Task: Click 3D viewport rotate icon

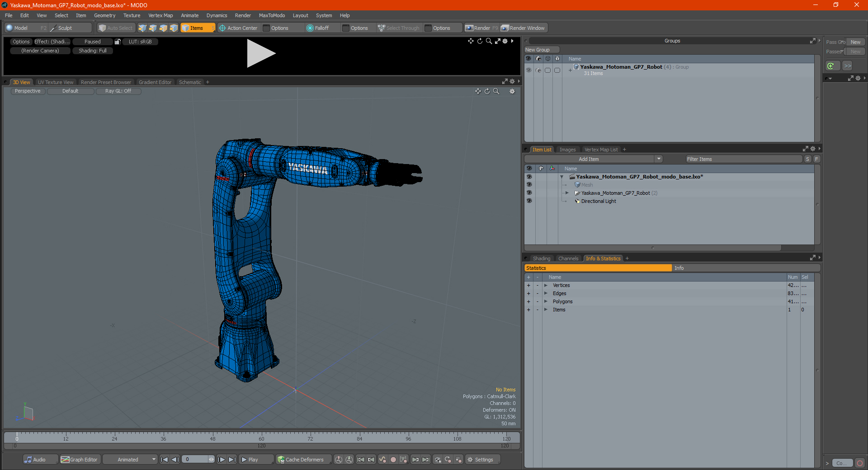Action: pyautogui.click(x=487, y=91)
